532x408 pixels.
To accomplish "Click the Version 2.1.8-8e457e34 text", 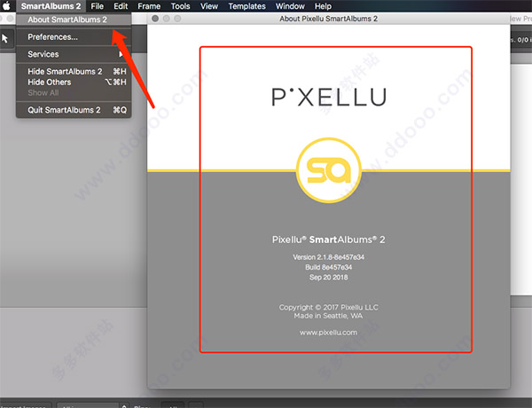I will [x=328, y=257].
